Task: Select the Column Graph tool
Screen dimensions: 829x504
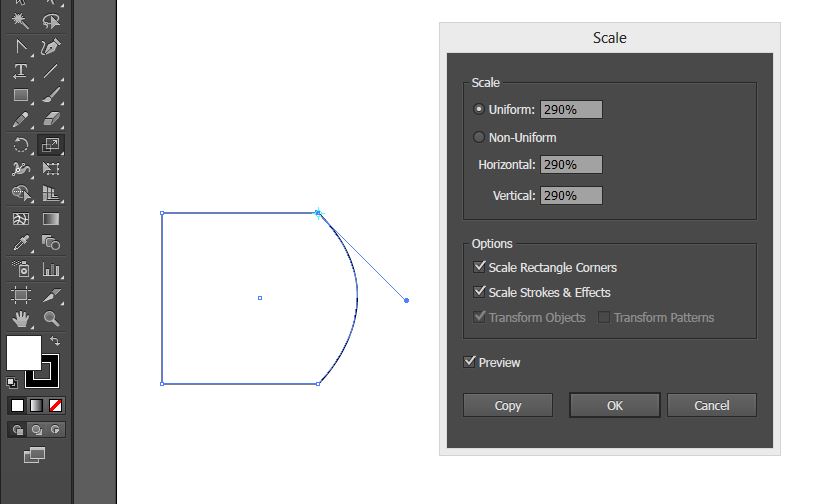Action: point(51,270)
